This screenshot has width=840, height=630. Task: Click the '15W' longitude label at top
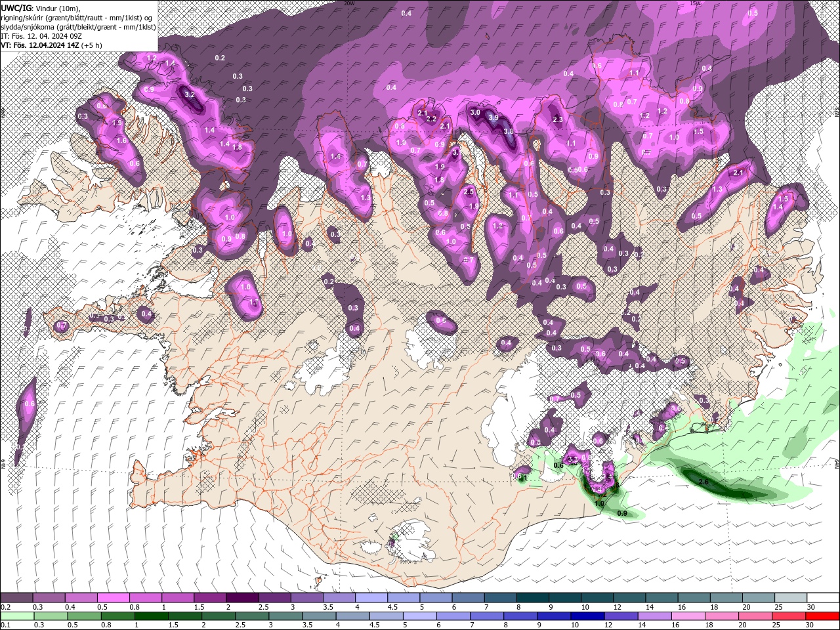[695, 3]
